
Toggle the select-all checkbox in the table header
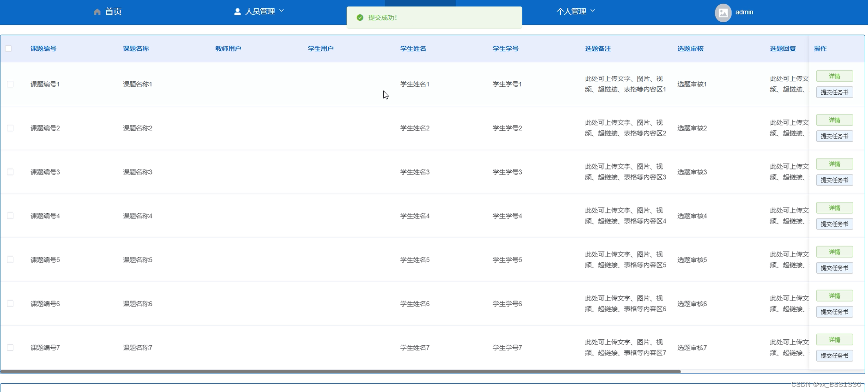point(8,48)
